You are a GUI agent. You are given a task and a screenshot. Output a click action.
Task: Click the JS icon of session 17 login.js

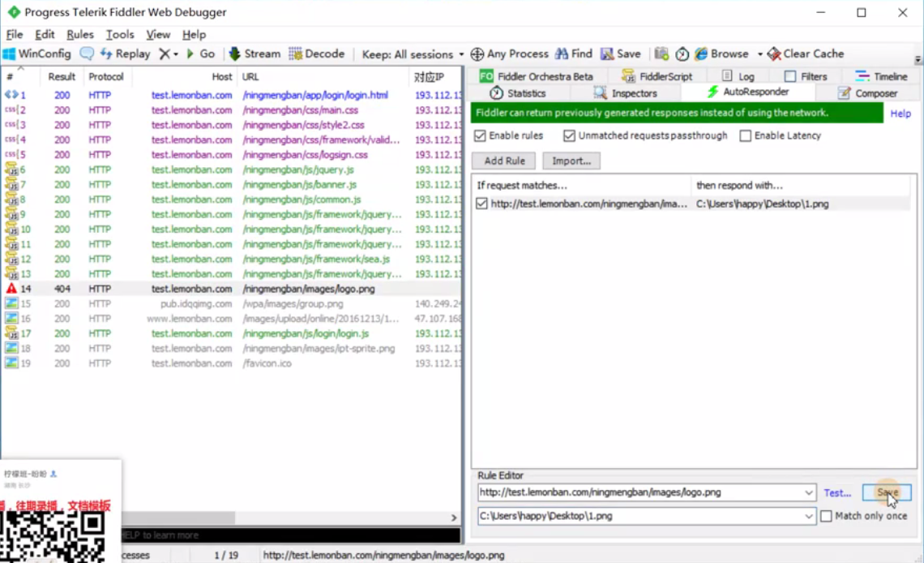11,333
